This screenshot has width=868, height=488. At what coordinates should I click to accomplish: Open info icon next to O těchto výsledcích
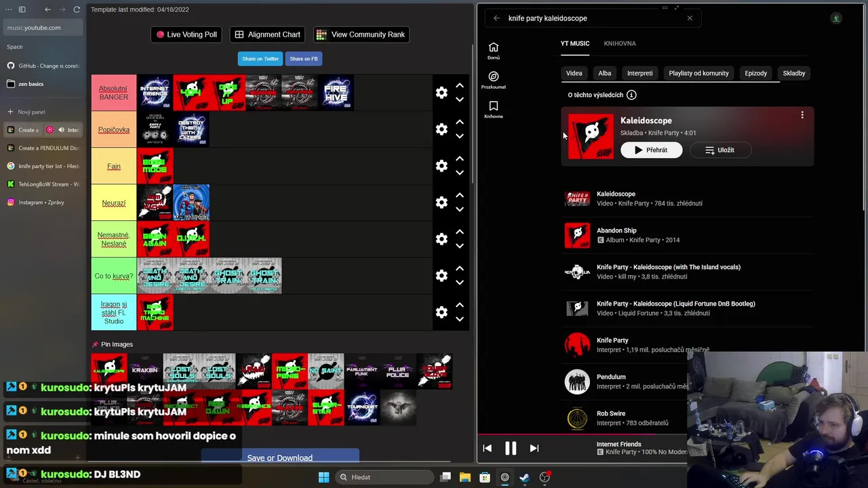631,95
